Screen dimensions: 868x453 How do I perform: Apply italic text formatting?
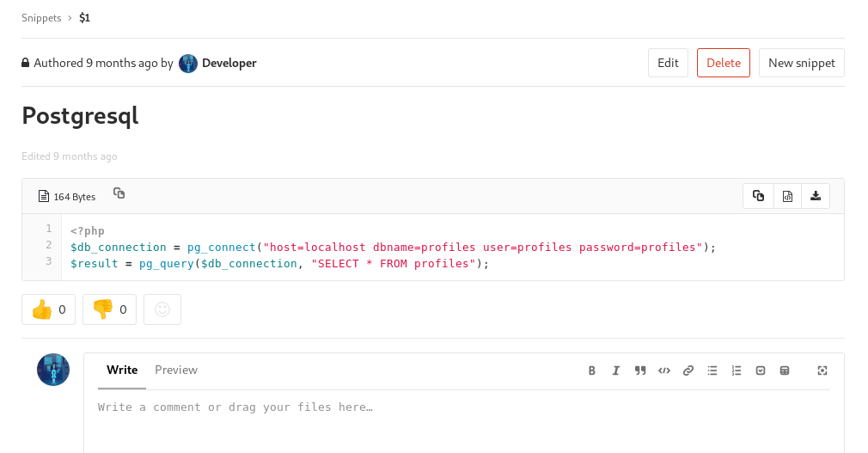click(x=616, y=370)
